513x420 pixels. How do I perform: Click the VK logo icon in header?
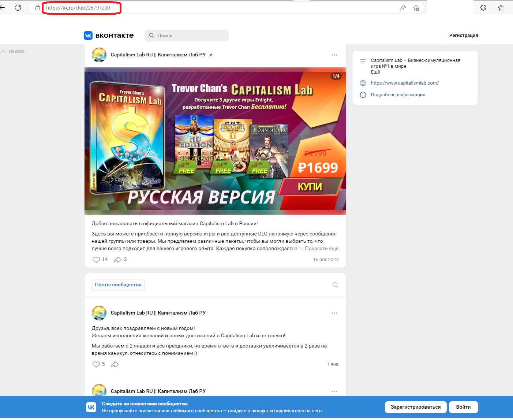coord(88,36)
